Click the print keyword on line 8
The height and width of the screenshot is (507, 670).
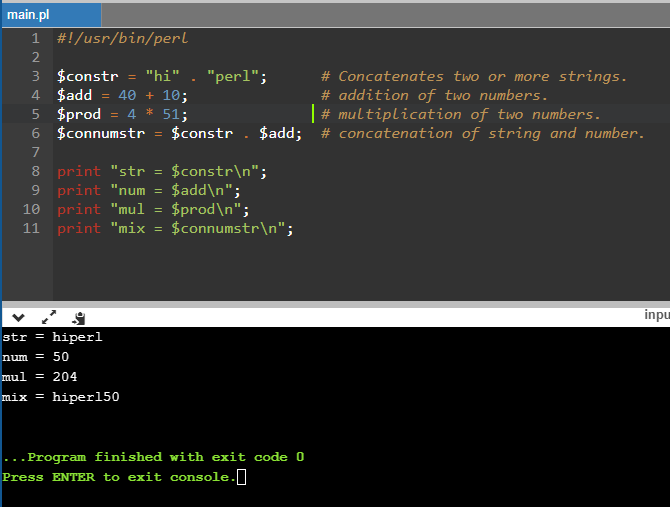(79, 171)
